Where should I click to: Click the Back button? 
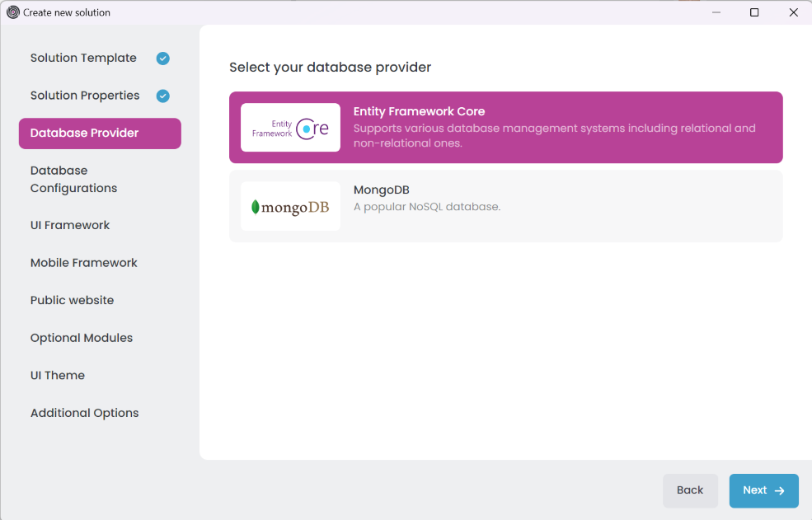click(x=690, y=490)
